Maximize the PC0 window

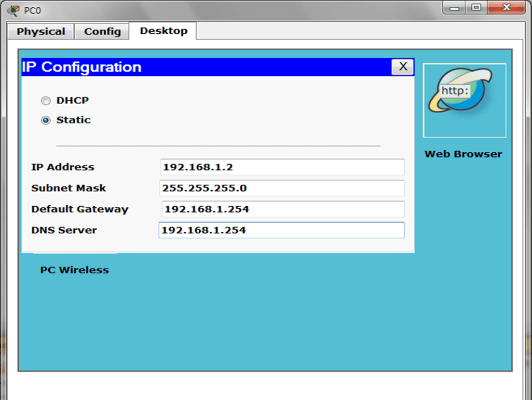tap(476, 7)
